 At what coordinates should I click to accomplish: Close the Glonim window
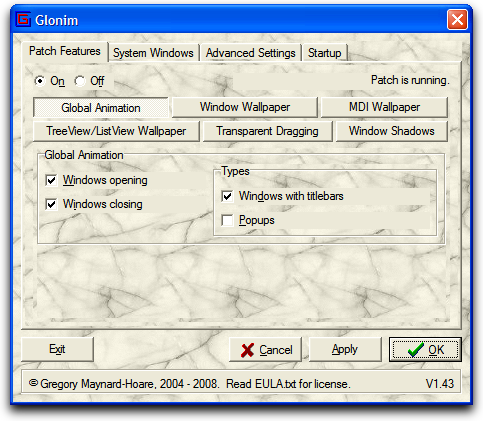click(x=457, y=20)
